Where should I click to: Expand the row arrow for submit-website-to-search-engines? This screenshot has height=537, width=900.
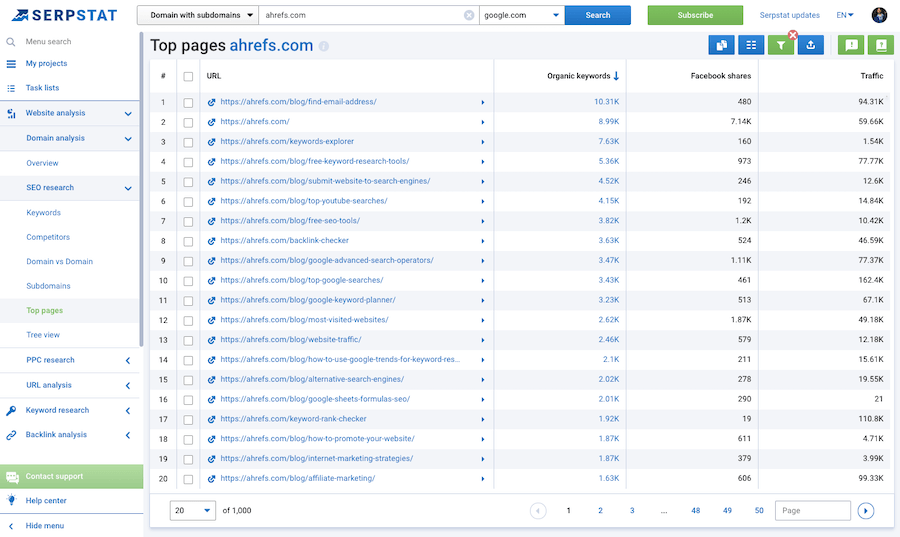click(x=483, y=182)
